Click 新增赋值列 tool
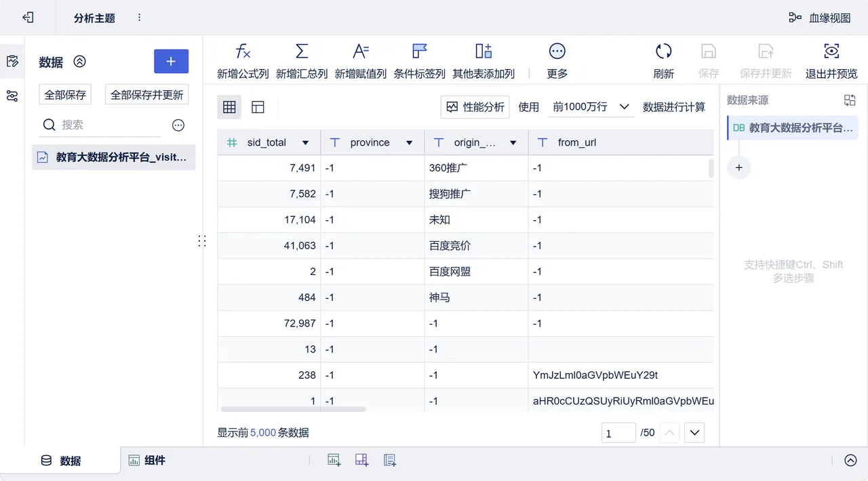Viewport: 868px width, 481px height. pyautogui.click(x=361, y=61)
